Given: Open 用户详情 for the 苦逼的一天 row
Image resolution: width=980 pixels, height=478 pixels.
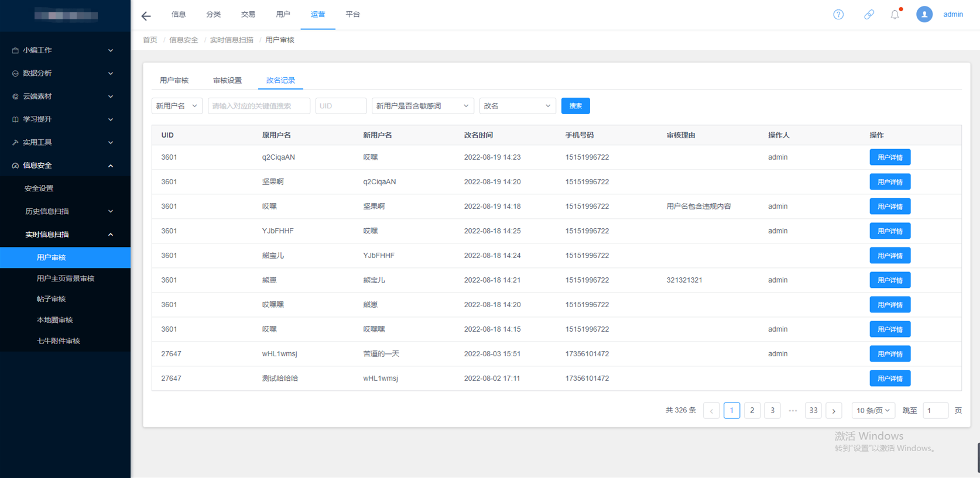Looking at the screenshot, I should [890, 354].
